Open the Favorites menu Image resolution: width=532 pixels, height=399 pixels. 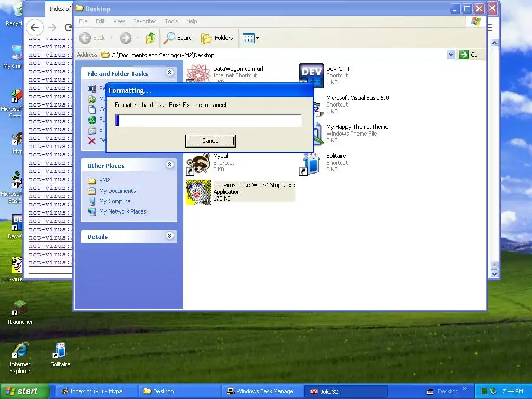pos(145,21)
